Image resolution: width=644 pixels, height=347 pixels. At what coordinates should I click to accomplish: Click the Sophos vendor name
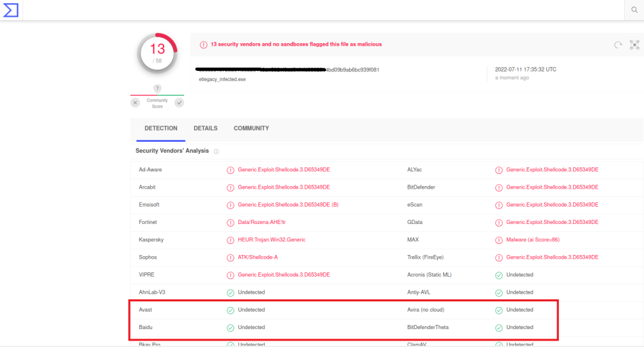(x=148, y=258)
